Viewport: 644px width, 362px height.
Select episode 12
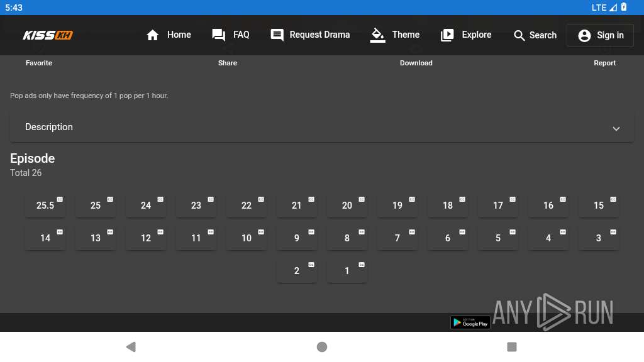click(146, 238)
